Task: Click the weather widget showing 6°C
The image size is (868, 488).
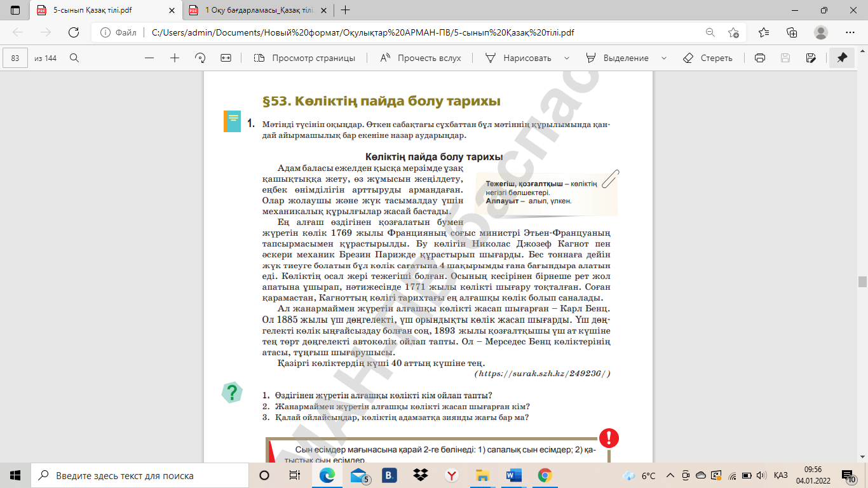Action: [640, 475]
